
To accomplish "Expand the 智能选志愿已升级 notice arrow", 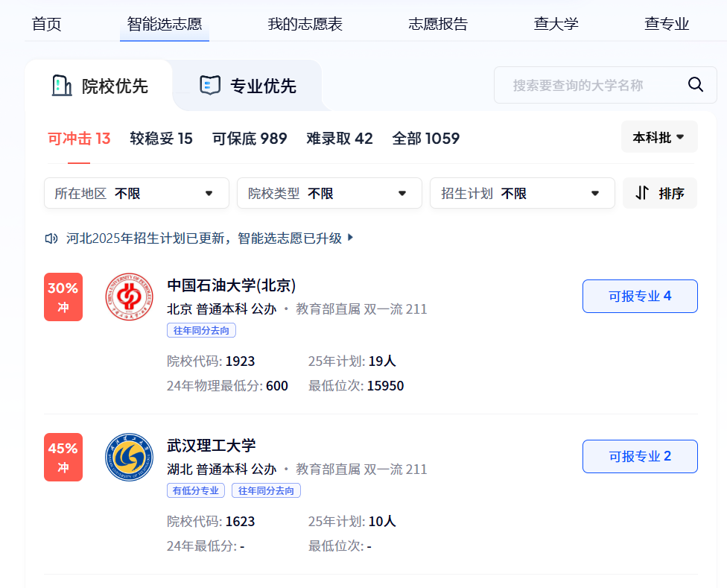I will click(x=349, y=237).
